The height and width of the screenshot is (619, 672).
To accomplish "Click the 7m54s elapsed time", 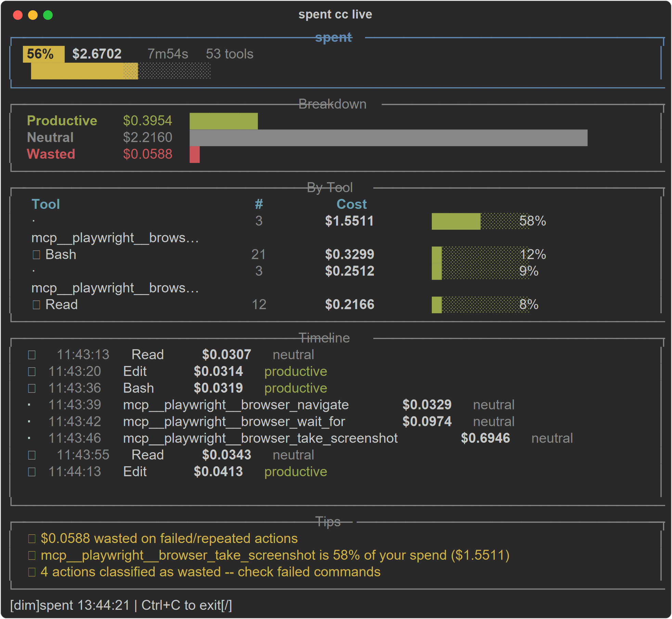I will click(x=168, y=54).
